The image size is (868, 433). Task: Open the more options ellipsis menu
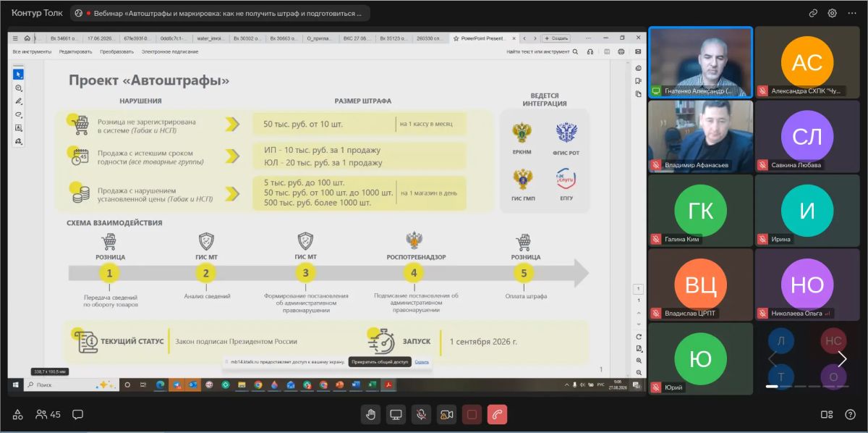coord(851,13)
